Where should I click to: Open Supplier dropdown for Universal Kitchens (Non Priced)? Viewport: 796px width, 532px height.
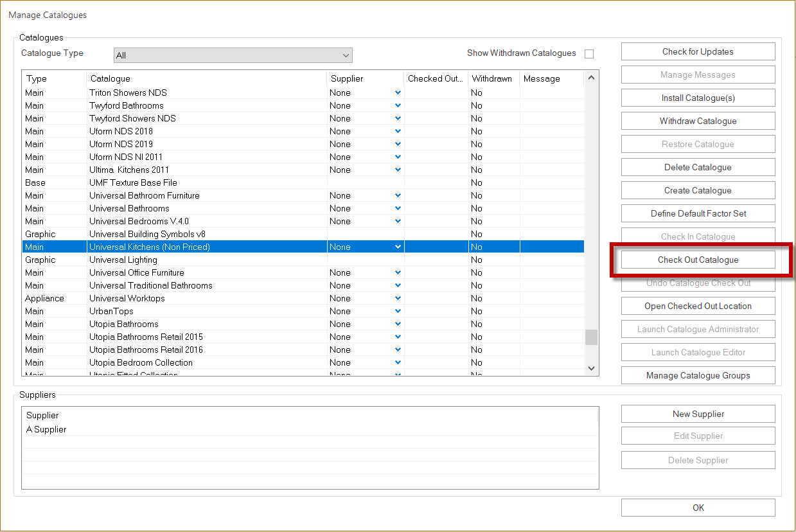398,247
